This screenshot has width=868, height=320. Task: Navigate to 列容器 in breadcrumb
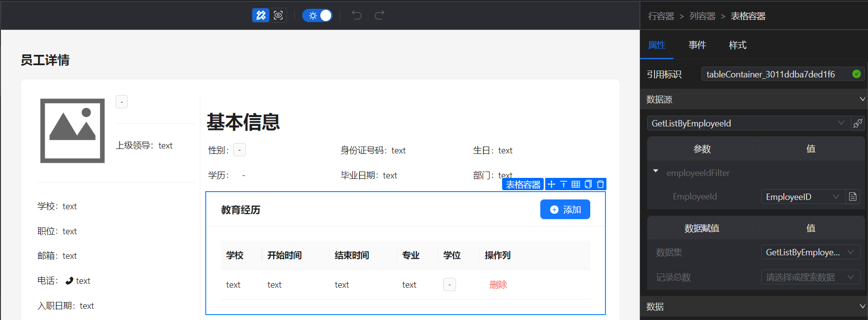pyautogui.click(x=702, y=16)
